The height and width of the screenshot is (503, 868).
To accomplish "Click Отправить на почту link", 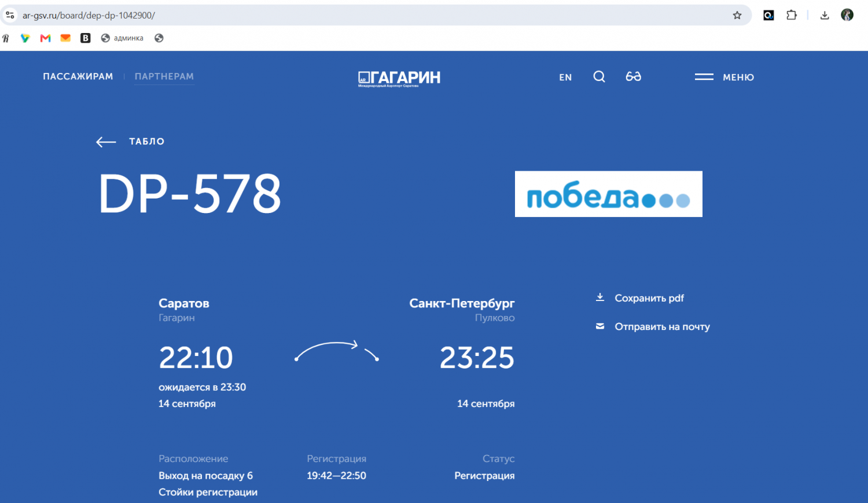I will coord(653,326).
